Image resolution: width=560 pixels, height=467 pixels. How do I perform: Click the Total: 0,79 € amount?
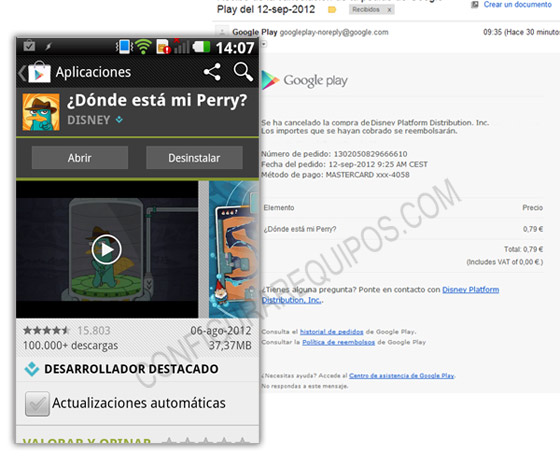click(x=524, y=249)
